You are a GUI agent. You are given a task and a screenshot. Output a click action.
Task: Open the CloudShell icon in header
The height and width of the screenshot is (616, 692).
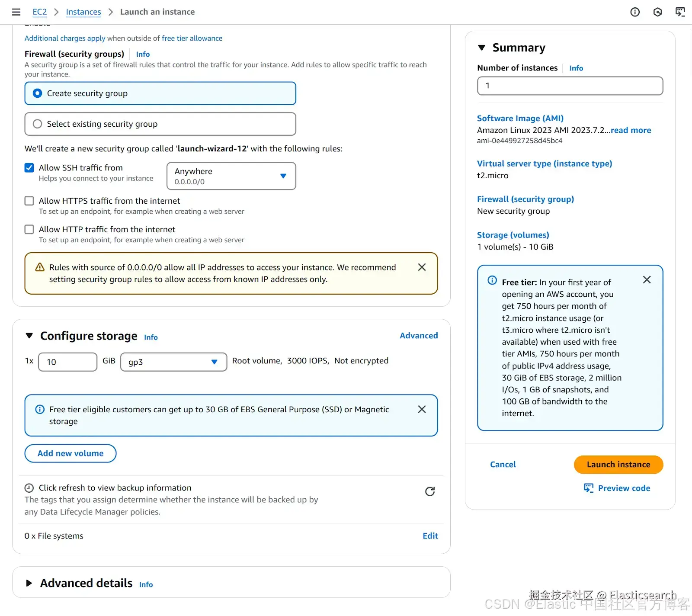680,12
